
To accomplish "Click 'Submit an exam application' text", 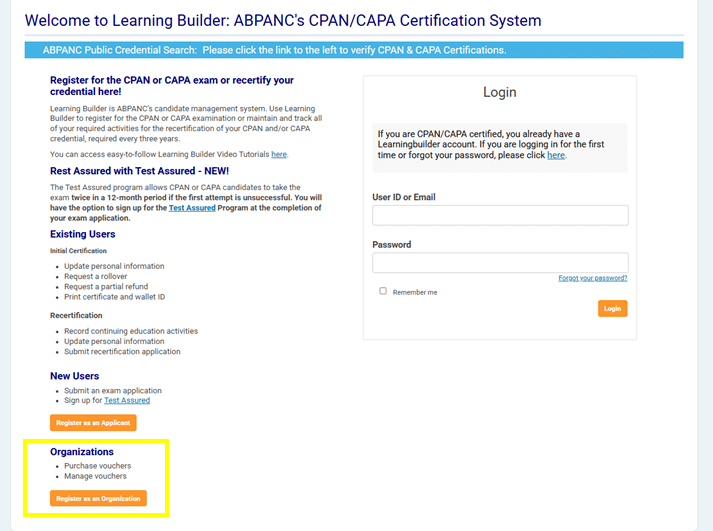I will (x=113, y=391).
